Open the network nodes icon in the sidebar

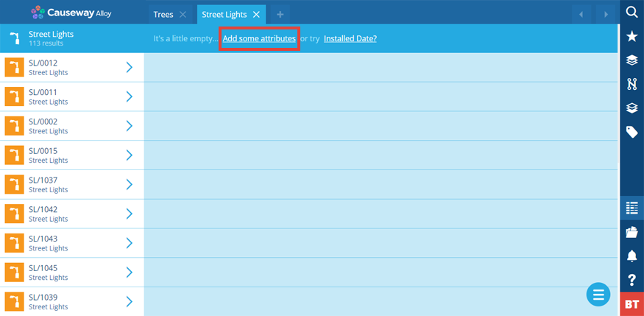coord(631,84)
